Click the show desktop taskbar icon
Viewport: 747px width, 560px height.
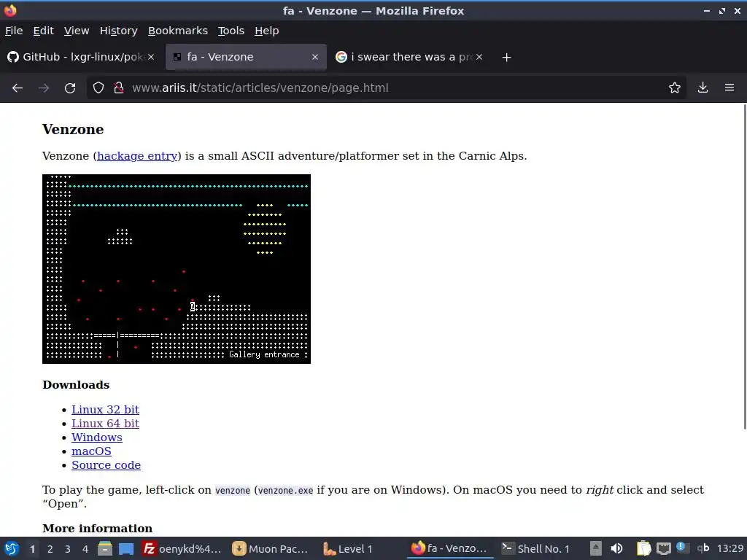point(126,548)
